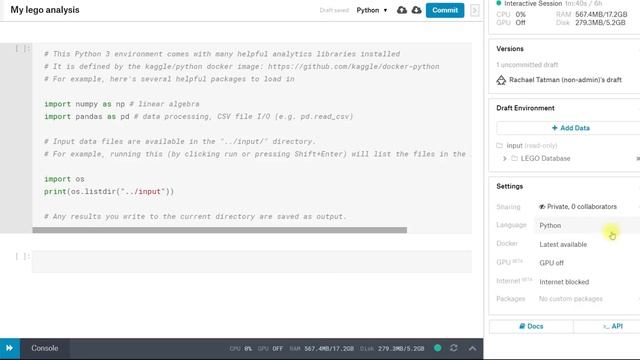Open the Python language dropdown in header
The image size is (640, 360).
click(x=371, y=10)
